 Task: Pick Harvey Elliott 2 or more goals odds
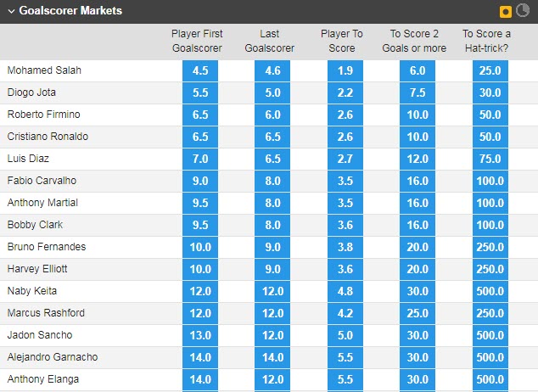click(418, 269)
